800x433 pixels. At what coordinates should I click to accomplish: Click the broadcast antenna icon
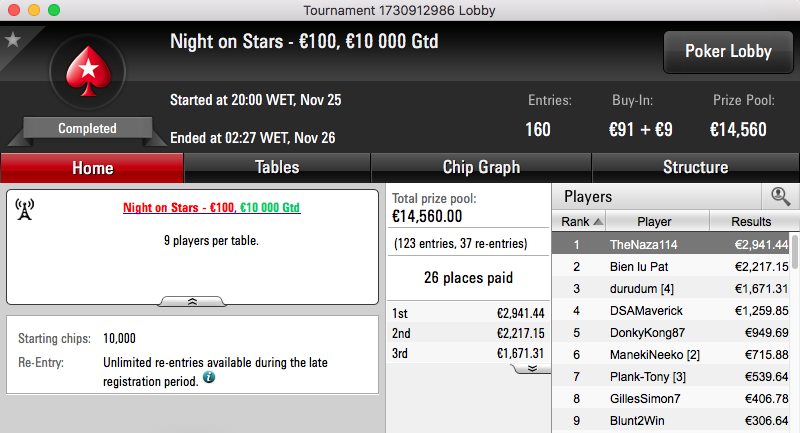click(24, 210)
